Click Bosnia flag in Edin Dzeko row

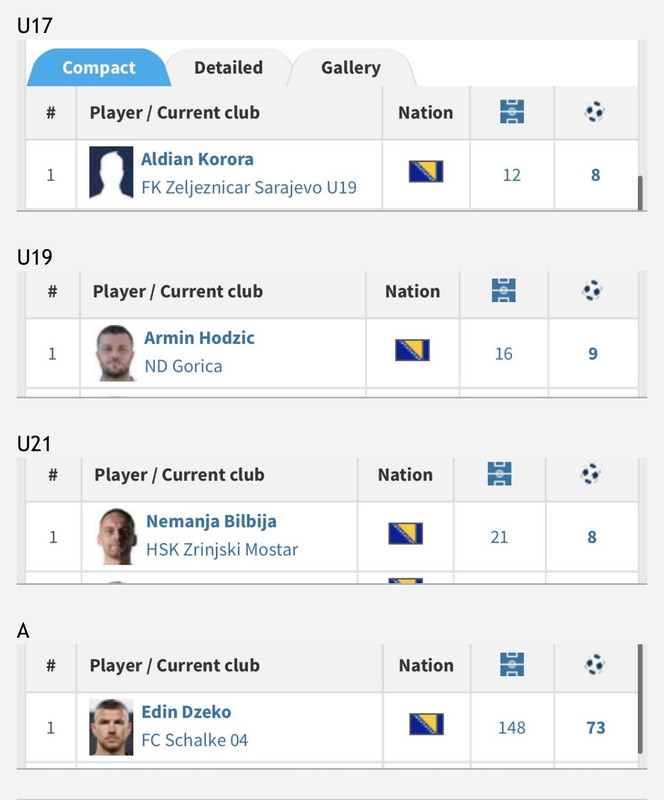pos(426,724)
